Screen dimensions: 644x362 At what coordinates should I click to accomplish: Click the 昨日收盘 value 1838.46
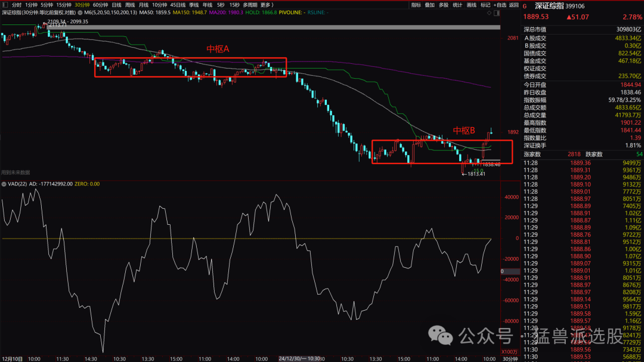point(630,92)
